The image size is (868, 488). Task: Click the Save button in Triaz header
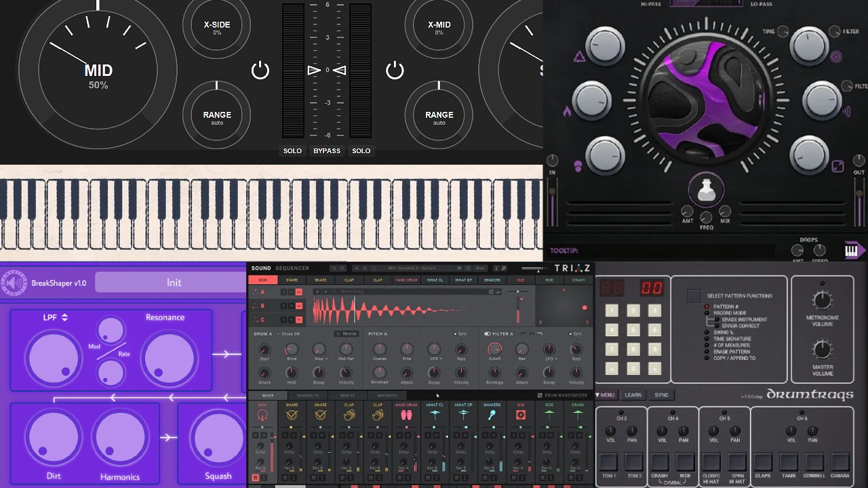tap(479, 268)
